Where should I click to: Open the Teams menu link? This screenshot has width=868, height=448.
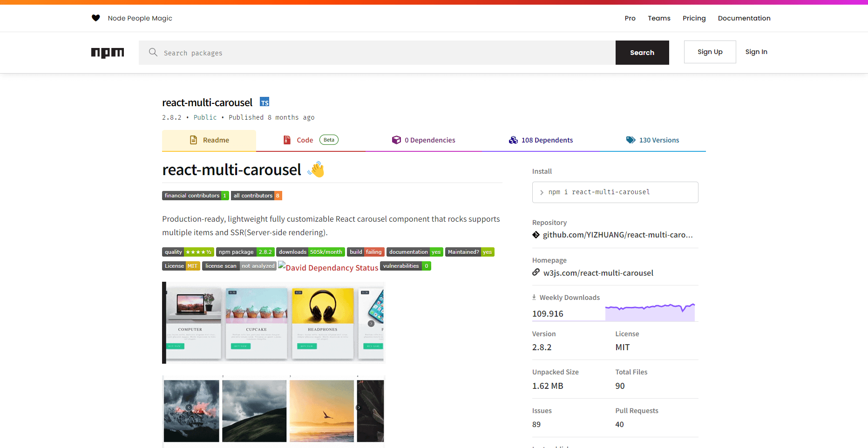[x=659, y=18]
